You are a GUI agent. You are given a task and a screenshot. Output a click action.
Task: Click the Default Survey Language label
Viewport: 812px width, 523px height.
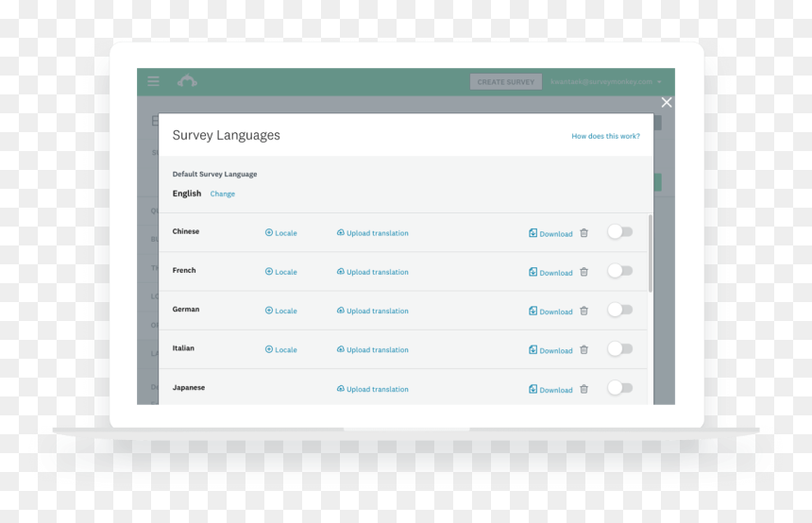click(x=215, y=174)
